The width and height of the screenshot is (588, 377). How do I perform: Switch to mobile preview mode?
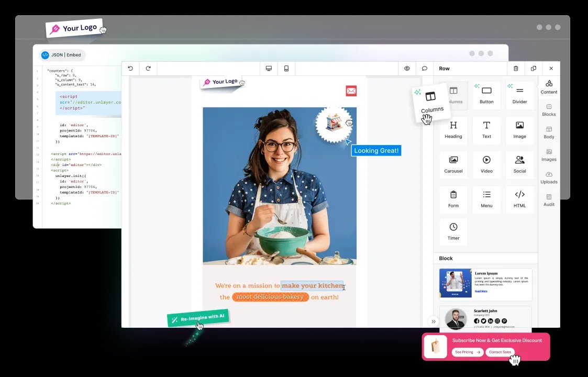pyautogui.click(x=286, y=69)
